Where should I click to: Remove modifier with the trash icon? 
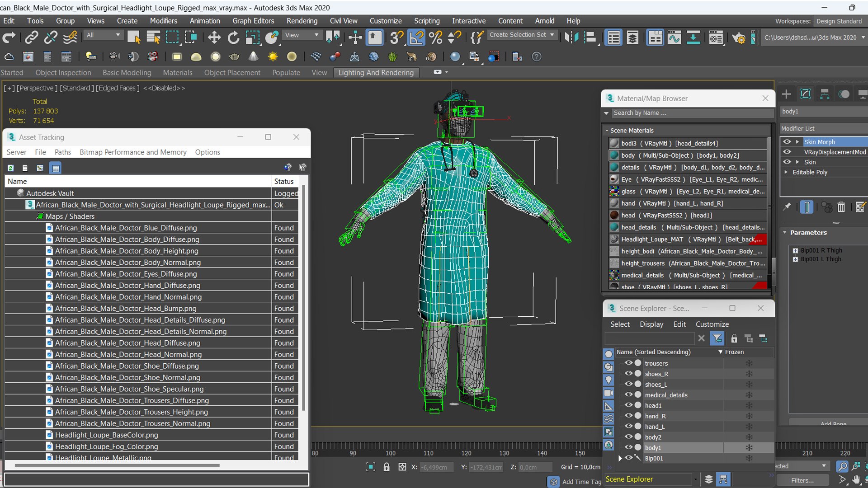click(x=841, y=207)
